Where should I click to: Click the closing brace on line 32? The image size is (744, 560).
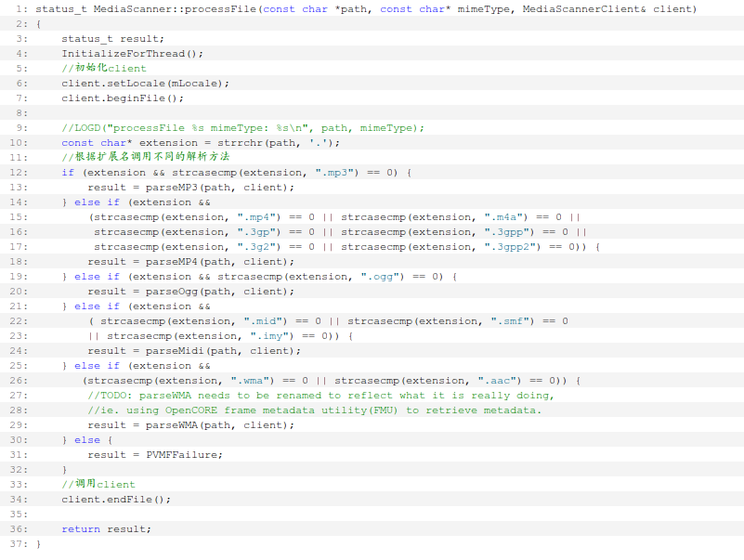click(x=64, y=470)
